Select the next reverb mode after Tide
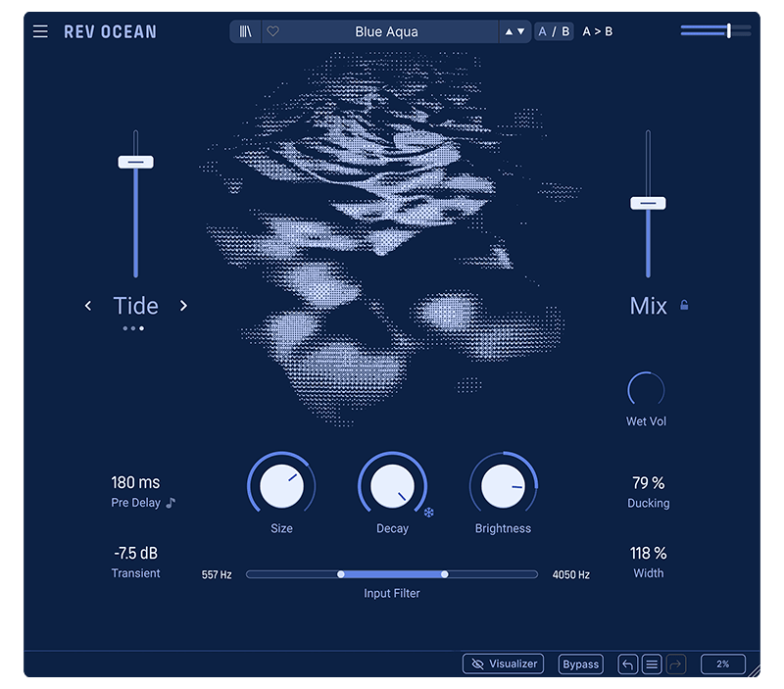Screen dimensions: 784x689 coord(183,306)
